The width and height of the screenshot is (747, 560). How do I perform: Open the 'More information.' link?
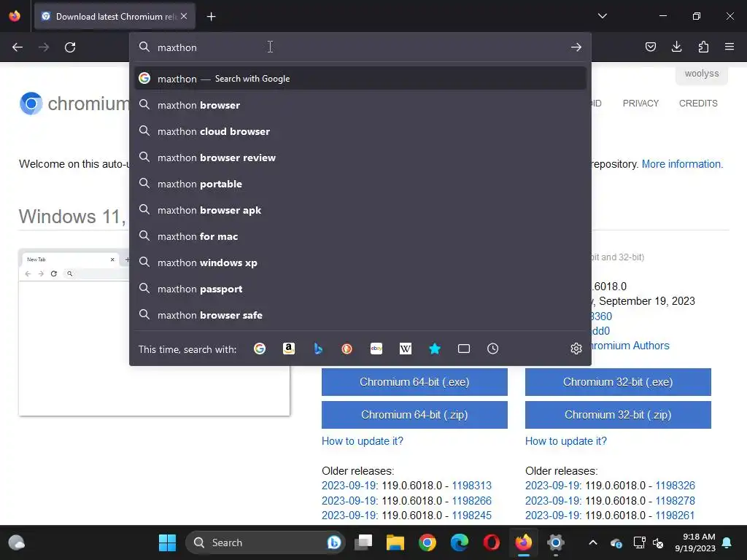[682, 164]
